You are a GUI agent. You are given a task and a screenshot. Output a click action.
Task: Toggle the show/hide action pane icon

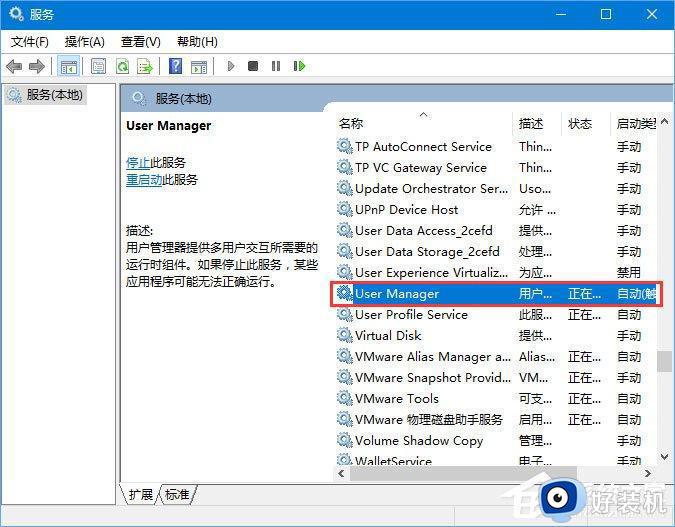199,66
